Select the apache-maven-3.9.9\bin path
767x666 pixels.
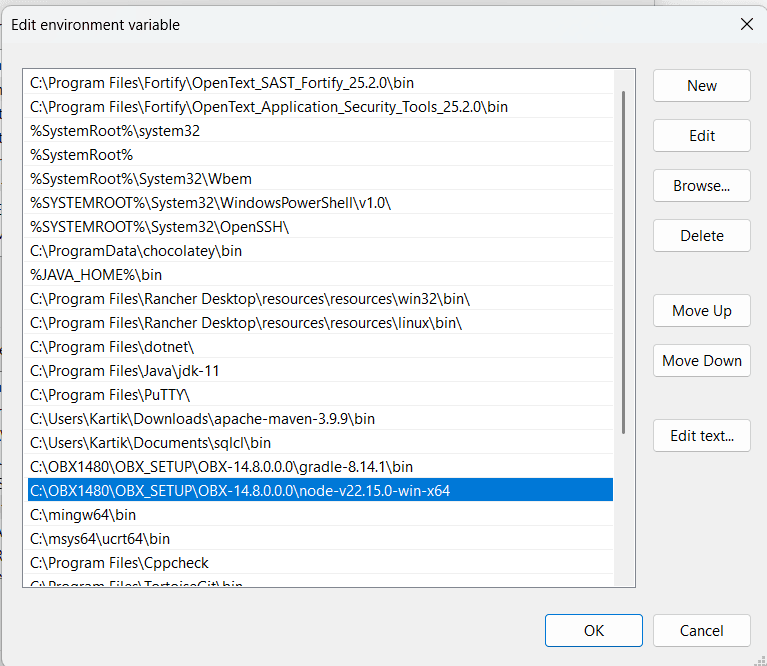tap(202, 419)
